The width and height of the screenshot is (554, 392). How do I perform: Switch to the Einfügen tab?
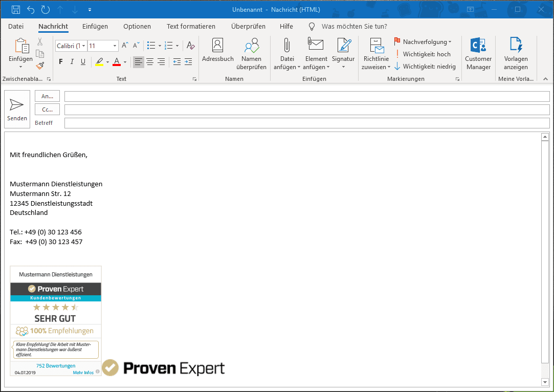(x=95, y=26)
